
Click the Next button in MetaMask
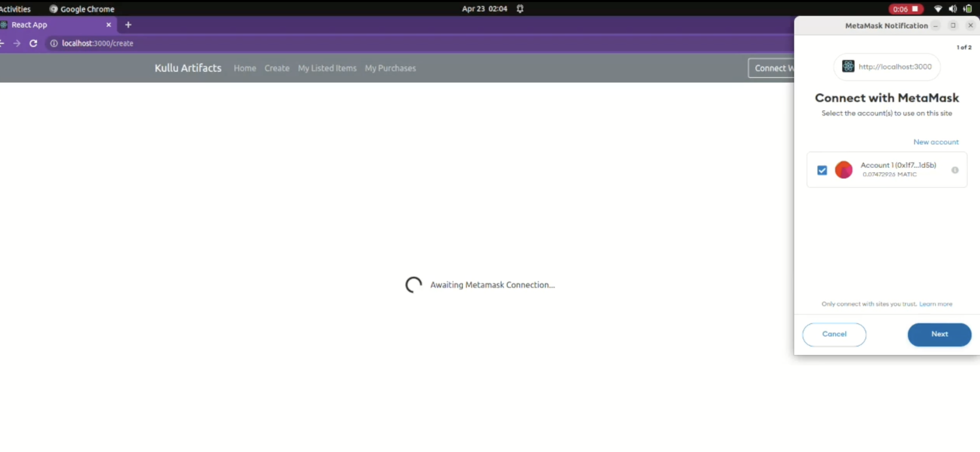coord(939,334)
